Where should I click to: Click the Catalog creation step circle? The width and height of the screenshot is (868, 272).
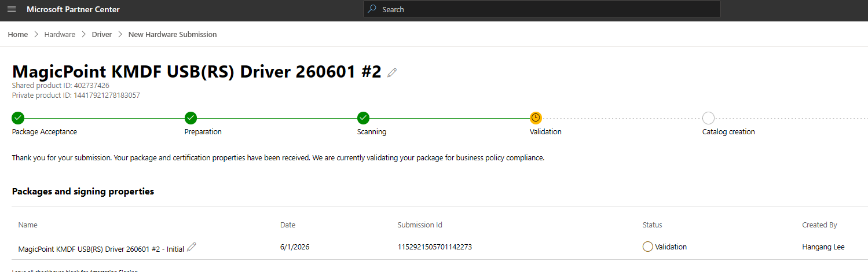pos(708,118)
